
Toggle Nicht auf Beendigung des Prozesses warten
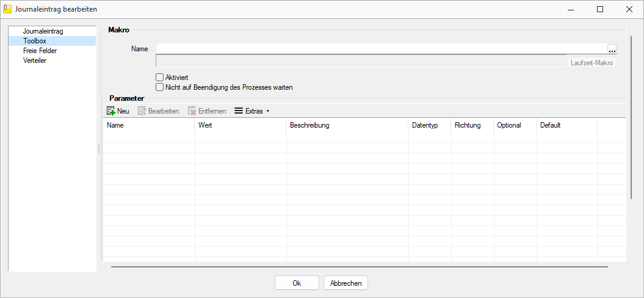pyautogui.click(x=160, y=87)
